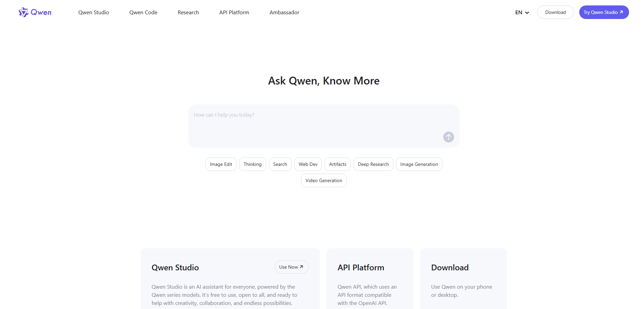Select API Platform in the top navigation
Screen dimensions: 644x309
234,13
